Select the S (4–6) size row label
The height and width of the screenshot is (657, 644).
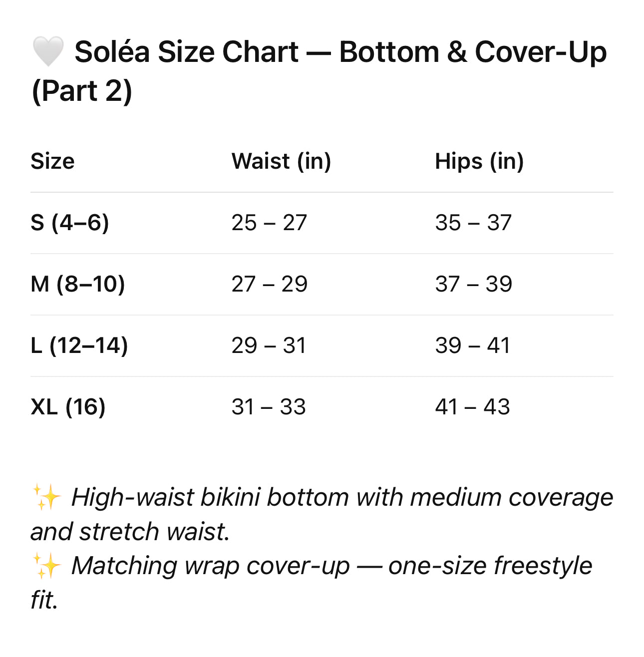point(70,223)
